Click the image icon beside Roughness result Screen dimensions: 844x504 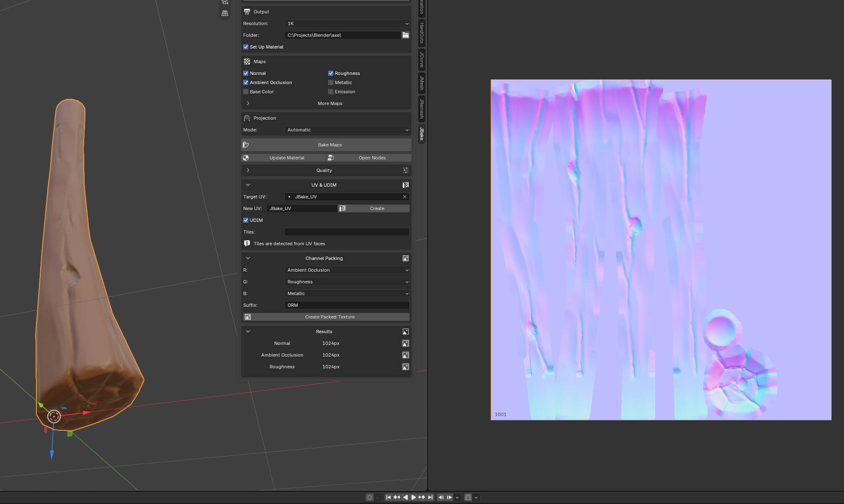point(405,367)
